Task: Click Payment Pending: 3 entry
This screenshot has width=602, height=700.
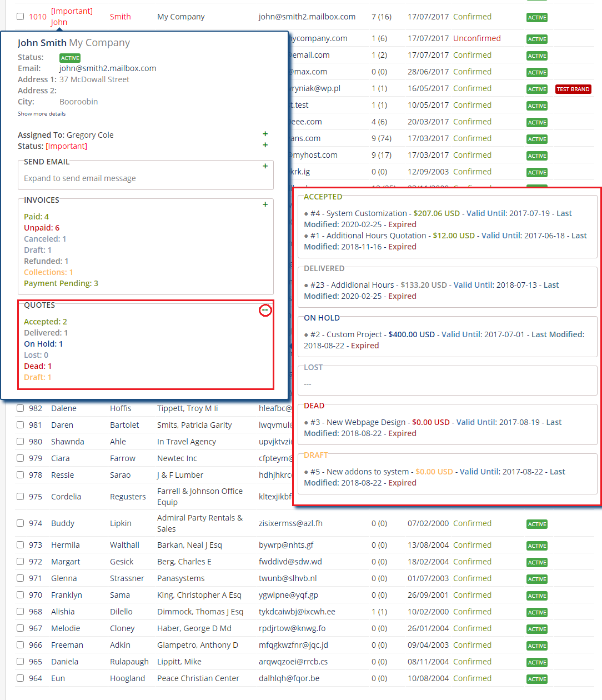Action: 61,283
